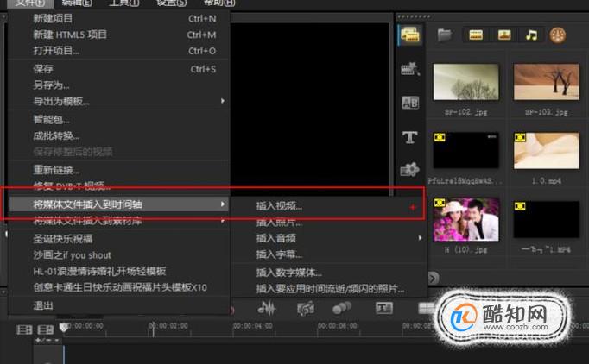Screen dimensions: 589x364
Task: Select 插入要应用时间流逝/频闪的照片... entry
Action: (x=329, y=289)
